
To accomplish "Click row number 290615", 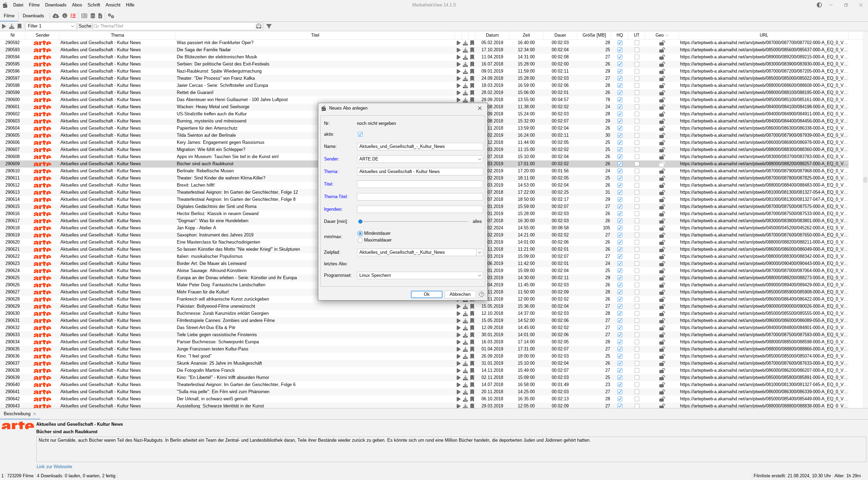I will pos(13,207).
